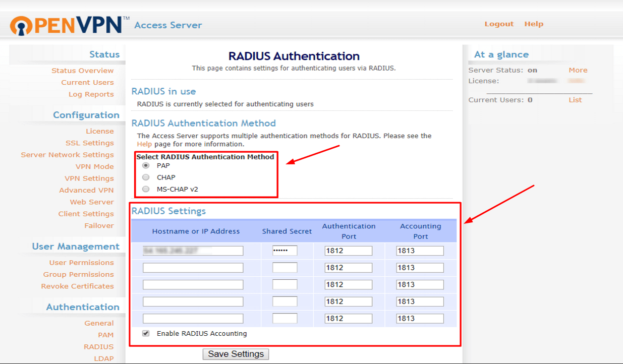Open User Permissions page

[81, 263]
